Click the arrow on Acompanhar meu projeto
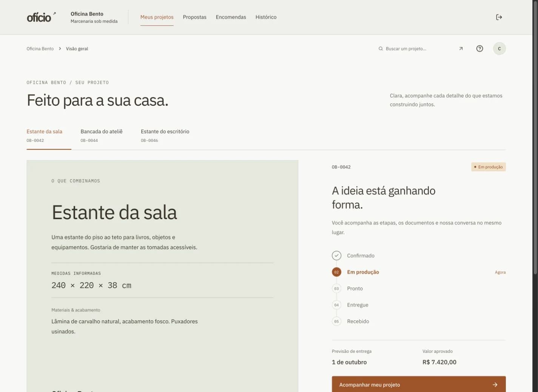 (495, 385)
